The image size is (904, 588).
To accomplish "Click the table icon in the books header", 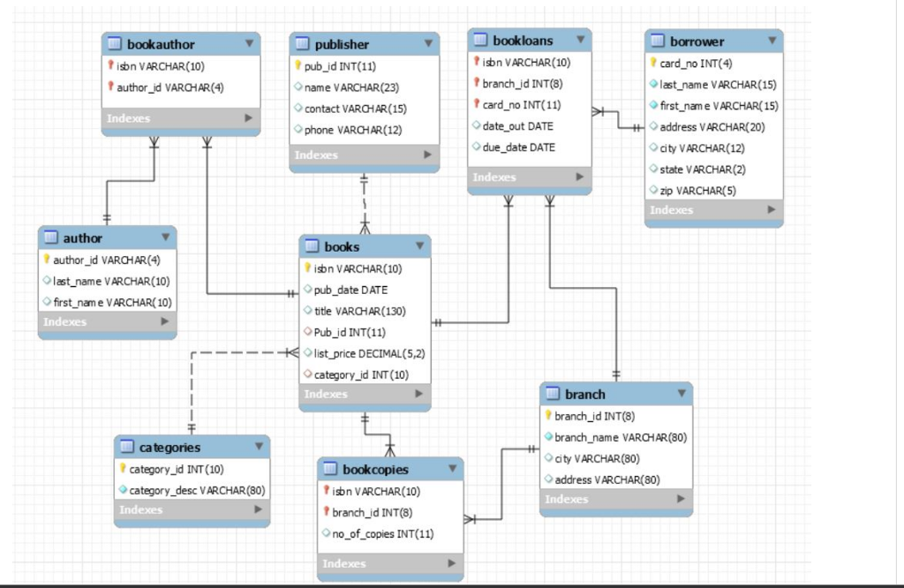I will 312,246.
